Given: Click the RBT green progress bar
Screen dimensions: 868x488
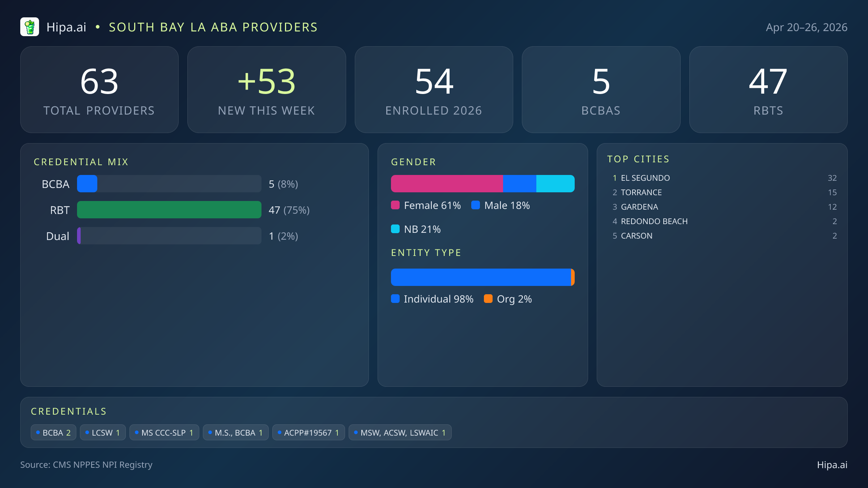Looking at the screenshot, I should coord(169,210).
